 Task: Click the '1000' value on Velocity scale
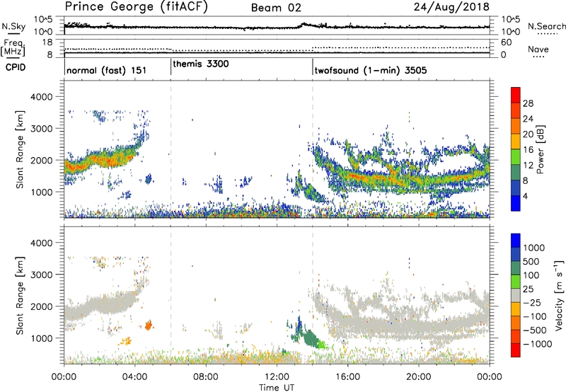pyautogui.click(x=533, y=248)
